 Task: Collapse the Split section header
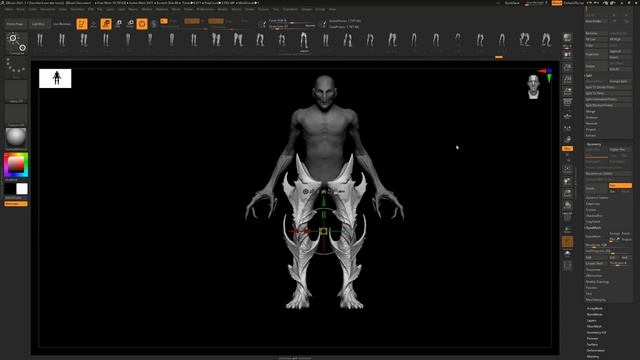[x=589, y=76]
